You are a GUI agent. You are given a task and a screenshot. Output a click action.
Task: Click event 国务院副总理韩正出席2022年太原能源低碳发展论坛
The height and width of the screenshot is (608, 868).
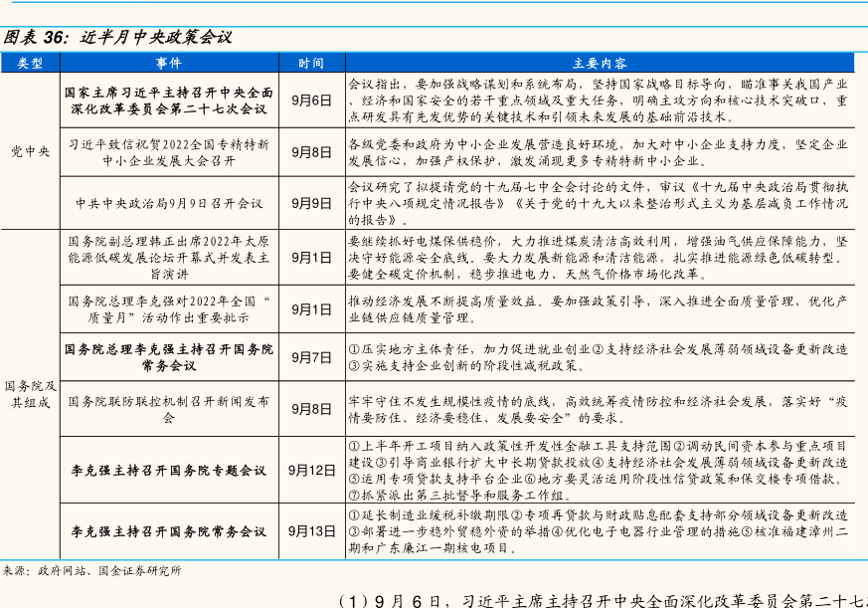(x=169, y=258)
